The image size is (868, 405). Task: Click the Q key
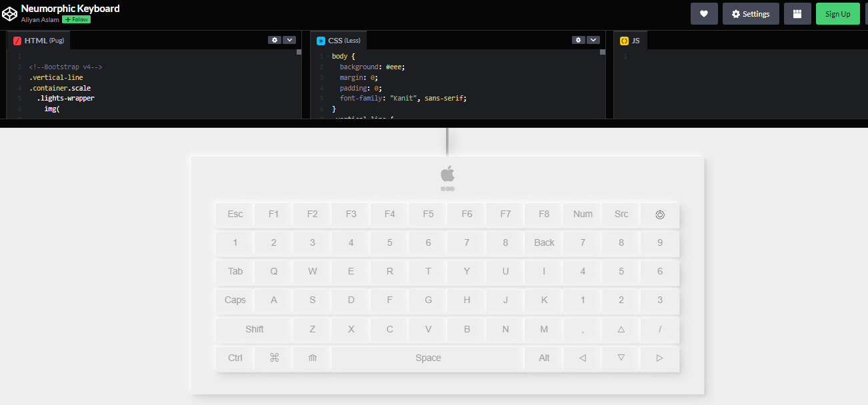pos(274,271)
